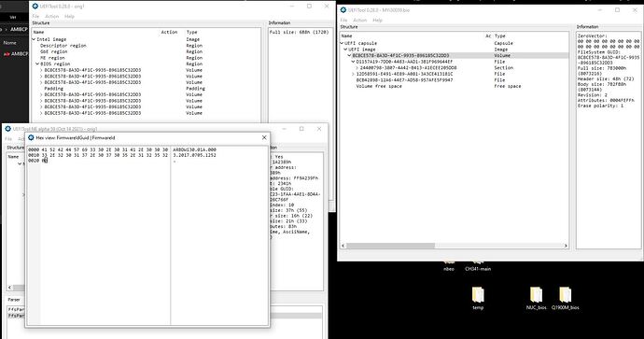Click left arrow of UEFITool NE structure scrollbar
The width and height of the screenshot is (644, 339).
[x=10, y=288]
